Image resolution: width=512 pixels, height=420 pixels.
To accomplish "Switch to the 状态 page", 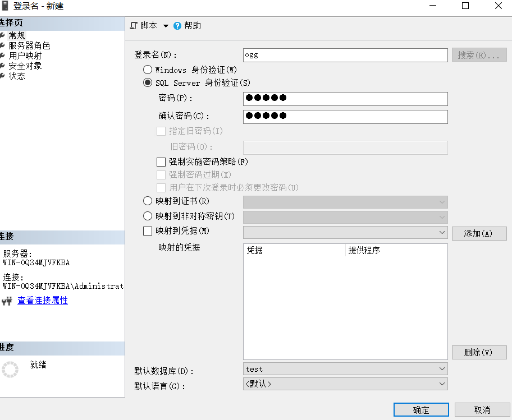I will [17, 76].
